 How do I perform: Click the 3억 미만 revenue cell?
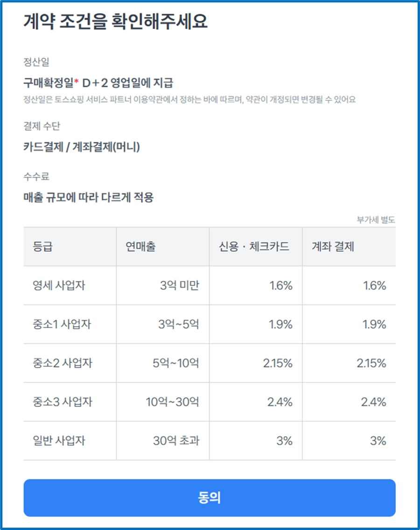click(x=179, y=285)
